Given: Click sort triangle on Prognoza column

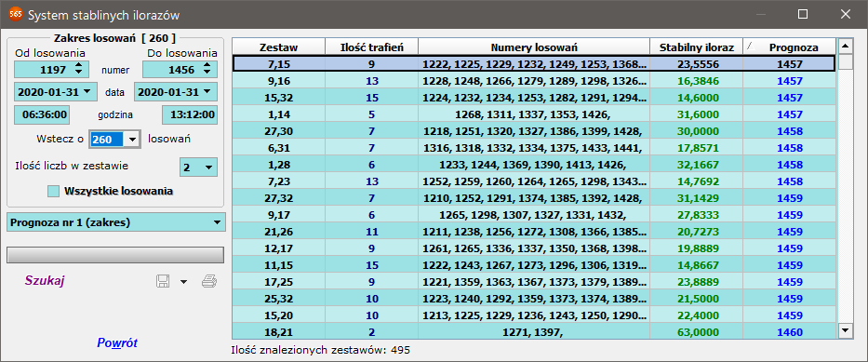Looking at the screenshot, I should [x=750, y=47].
